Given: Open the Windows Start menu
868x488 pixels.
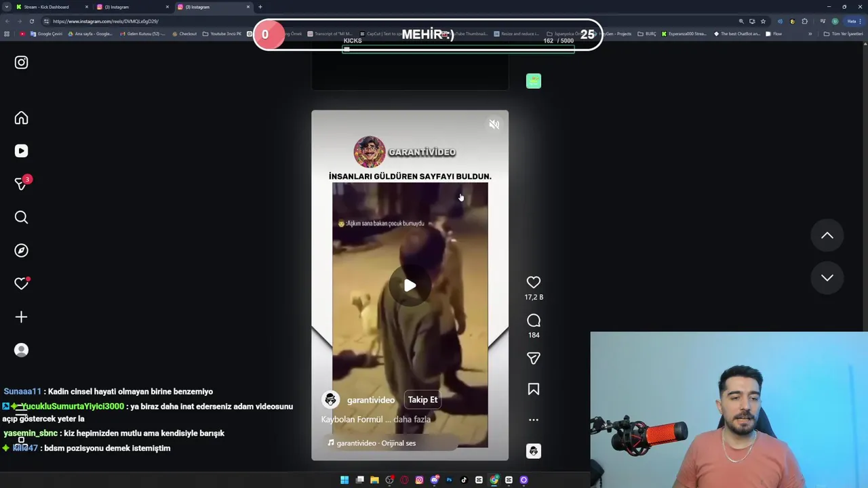Looking at the screenshot, I should [344, 480].
